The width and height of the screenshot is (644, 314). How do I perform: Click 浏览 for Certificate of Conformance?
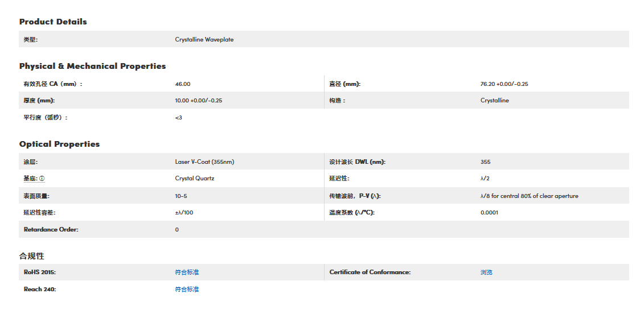486,272
